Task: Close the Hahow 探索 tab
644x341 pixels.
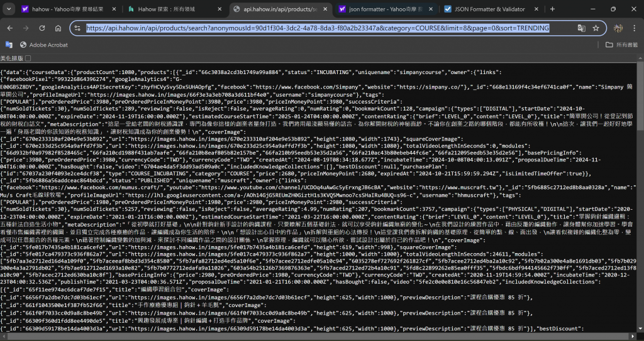Action: [x=220, y=9]
